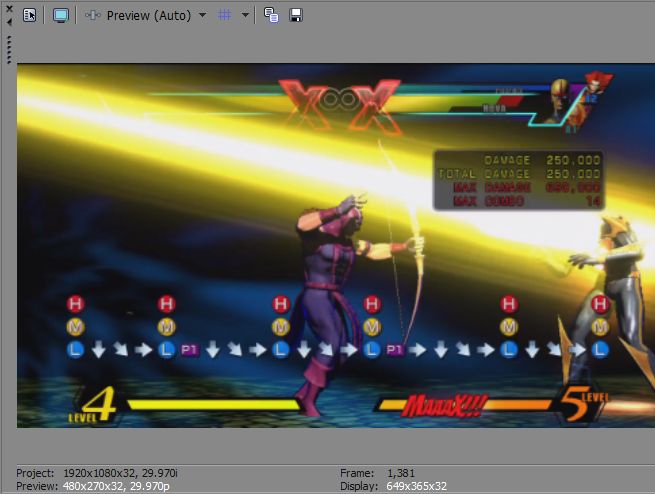The image size is (655, 494).
Task: Toggle Video Preview on External Monitor
Action: pyautogui.click(x=61, y=15)
